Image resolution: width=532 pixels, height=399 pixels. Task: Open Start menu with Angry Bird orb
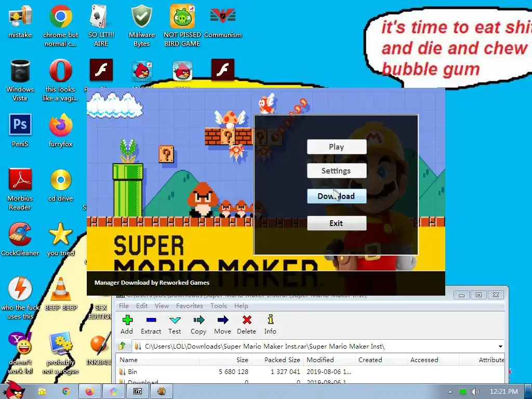pos(15,390)
